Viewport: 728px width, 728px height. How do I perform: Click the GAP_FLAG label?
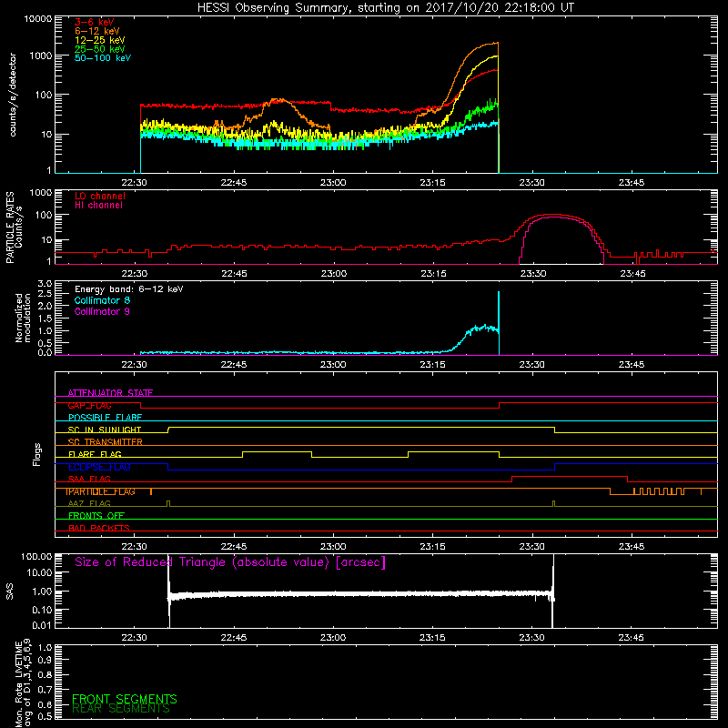click(89, 405)
